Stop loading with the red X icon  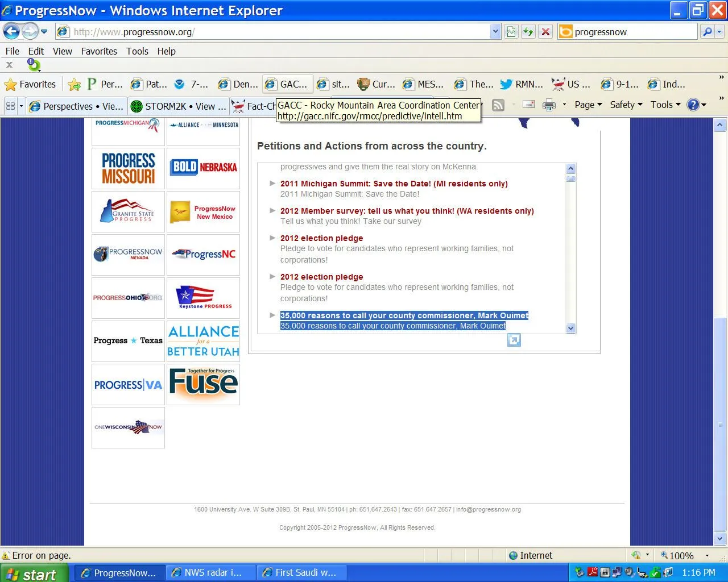(545, 32)
